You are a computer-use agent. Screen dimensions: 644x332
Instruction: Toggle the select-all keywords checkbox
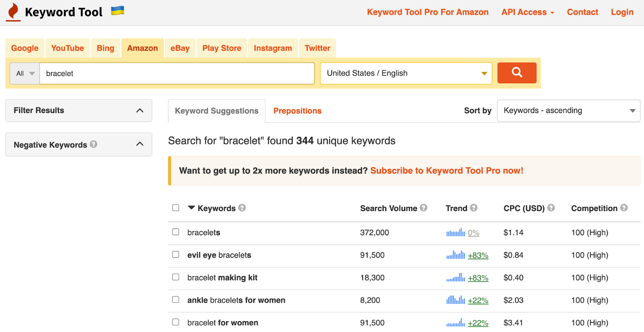pyautogui.click(x=175, y=208)
